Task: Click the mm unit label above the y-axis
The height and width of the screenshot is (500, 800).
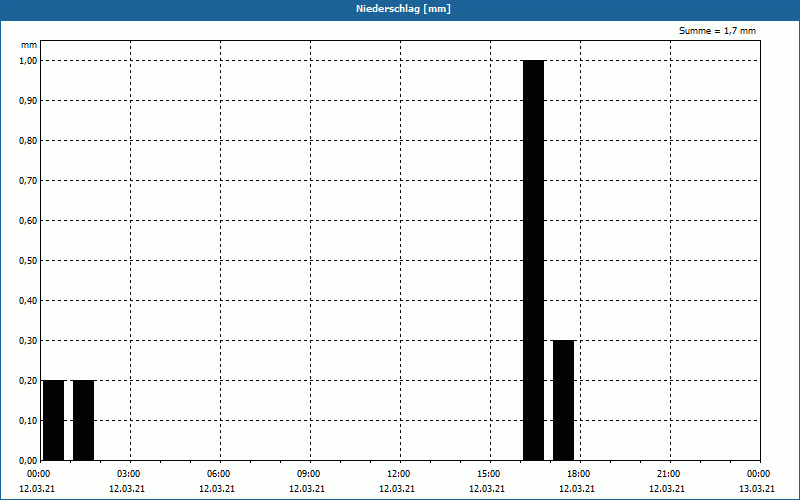Action: (x=29, y=45)
